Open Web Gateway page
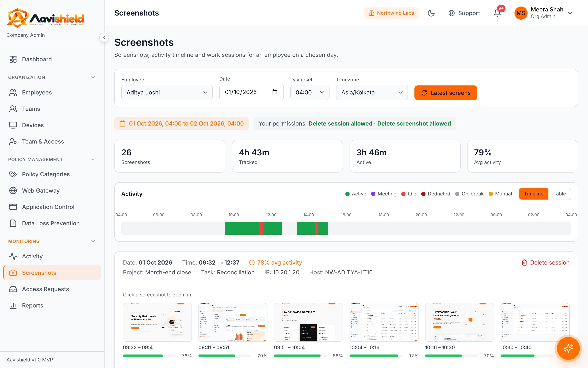The height and width of the screenshot is (368, 588). (52, 191)
